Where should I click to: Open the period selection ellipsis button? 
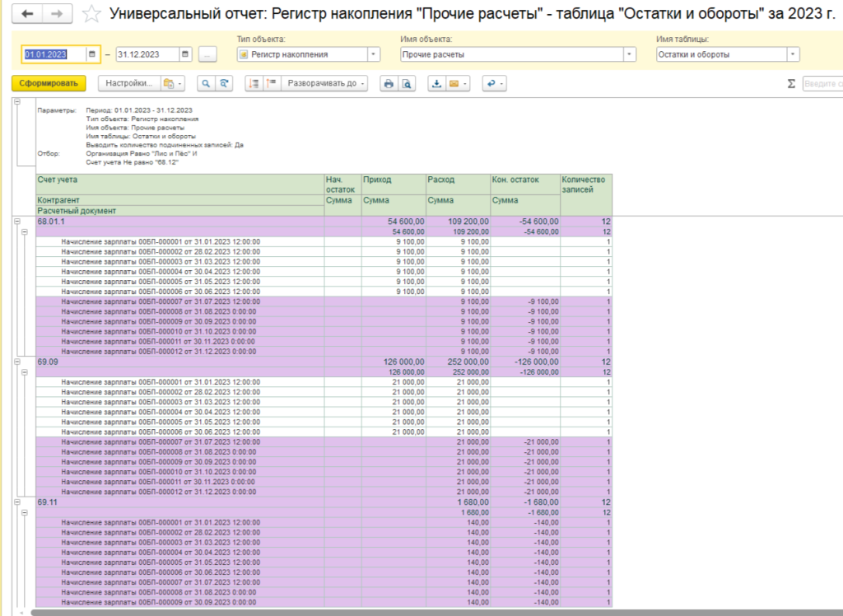point(207,54)
